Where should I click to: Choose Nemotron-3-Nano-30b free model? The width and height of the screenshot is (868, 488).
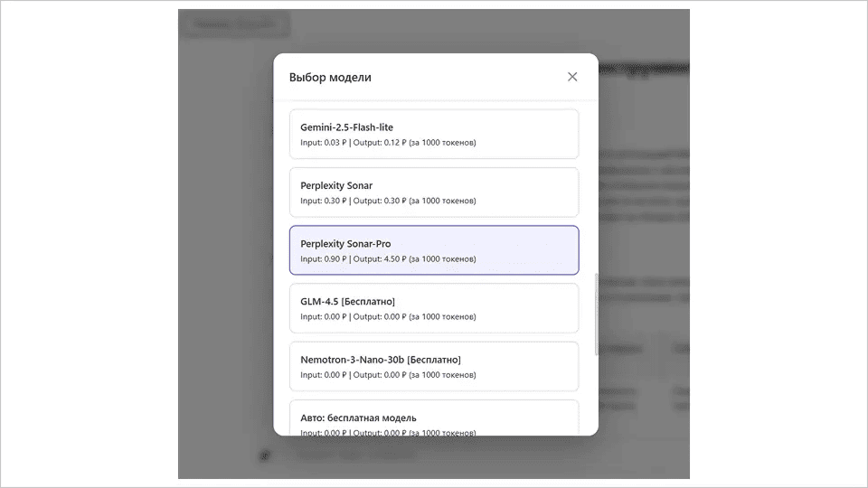point(434,366)
